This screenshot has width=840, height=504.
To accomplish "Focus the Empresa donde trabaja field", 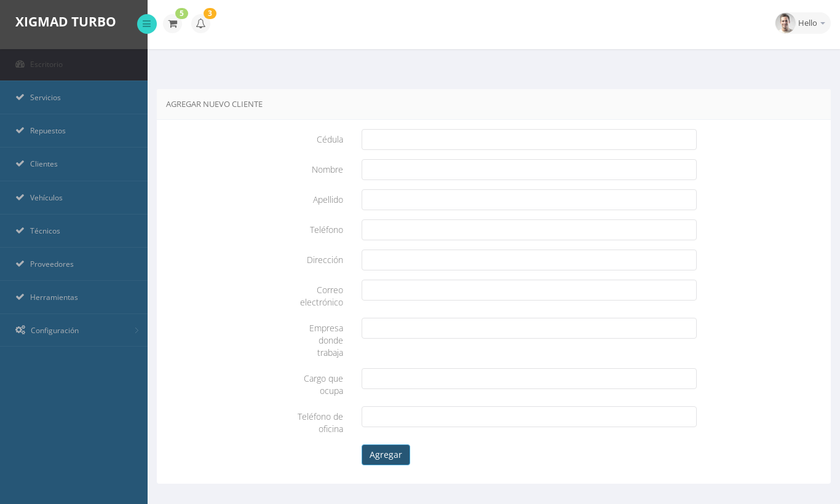I will click(529, 328).
